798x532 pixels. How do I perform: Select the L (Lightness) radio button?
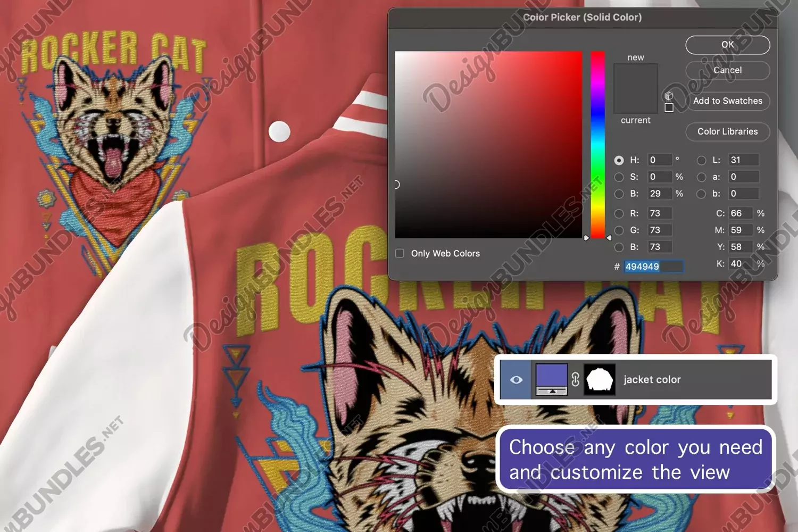click(x=701, y=160)
